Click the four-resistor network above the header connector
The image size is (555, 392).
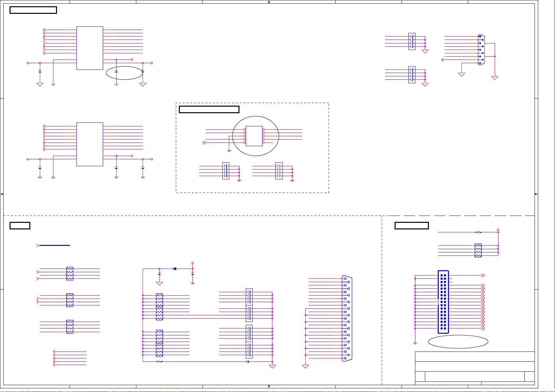point(478,250)
